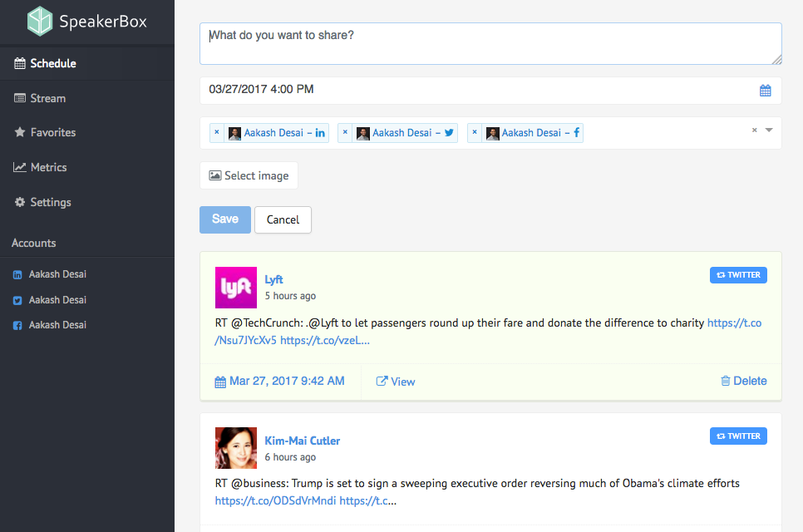Click the '5 hours ago' timestamp
Viewport: 803px width, 532px height.
coord(290,296)
